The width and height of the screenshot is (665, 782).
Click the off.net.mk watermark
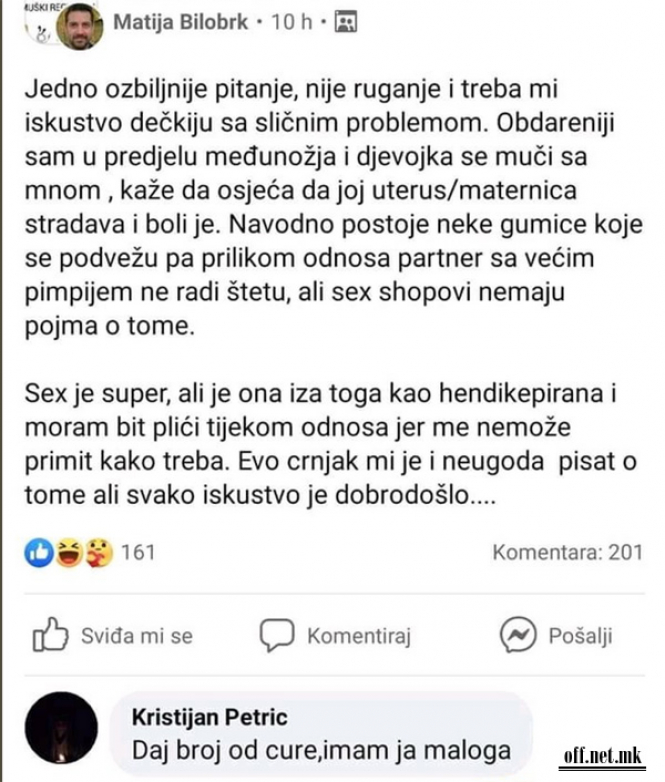coord(602,757)
